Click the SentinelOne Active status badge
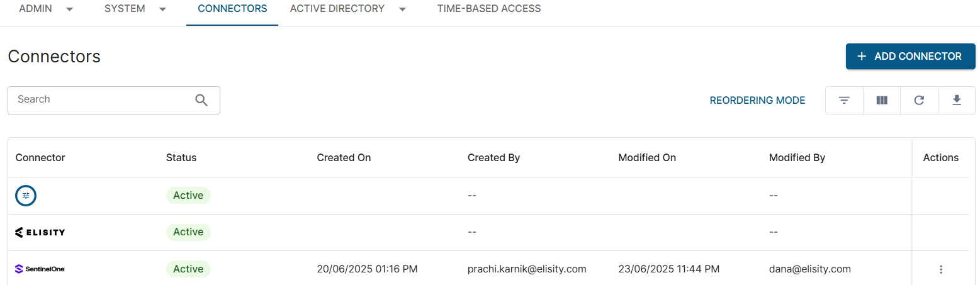This screenshot has height=285, width=980. pos(188,269)
